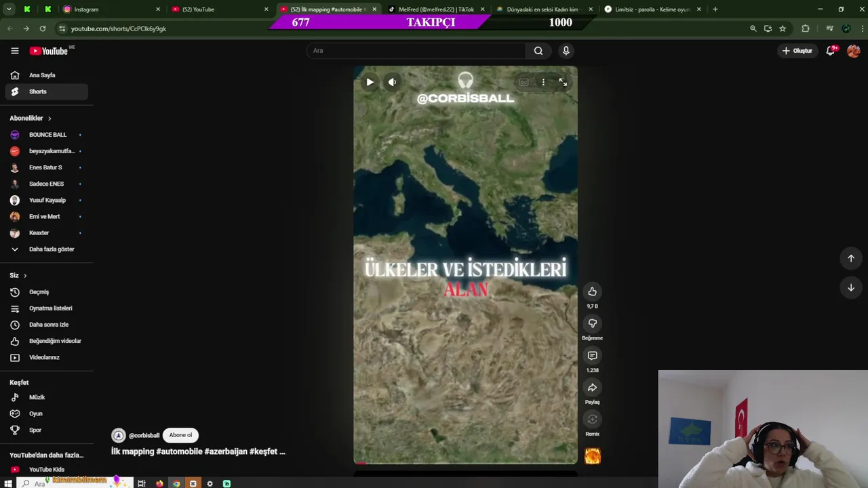Open Task View on the taskbar
This screenshot has width=868, height=488.
point(141,483)
